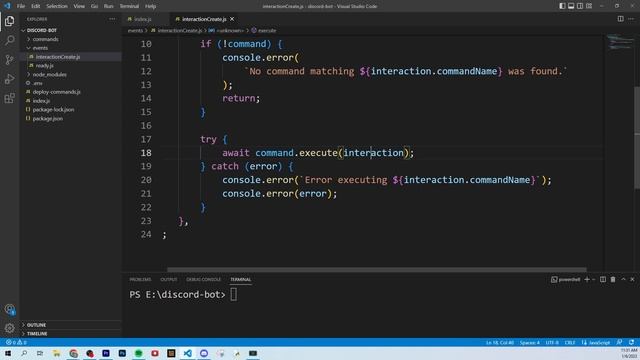The image size is (640, 360).
Task: Toggle secondary side bar visibility
Action: point(580,6)
